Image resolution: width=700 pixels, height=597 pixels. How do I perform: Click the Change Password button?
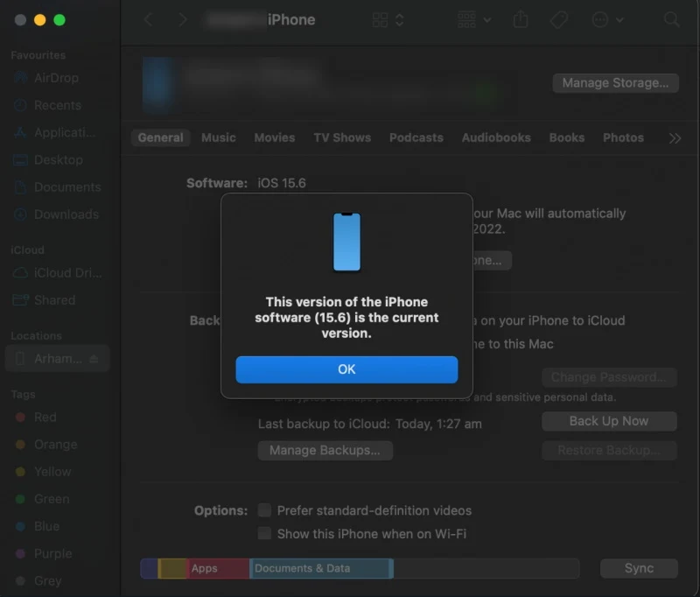609,377
